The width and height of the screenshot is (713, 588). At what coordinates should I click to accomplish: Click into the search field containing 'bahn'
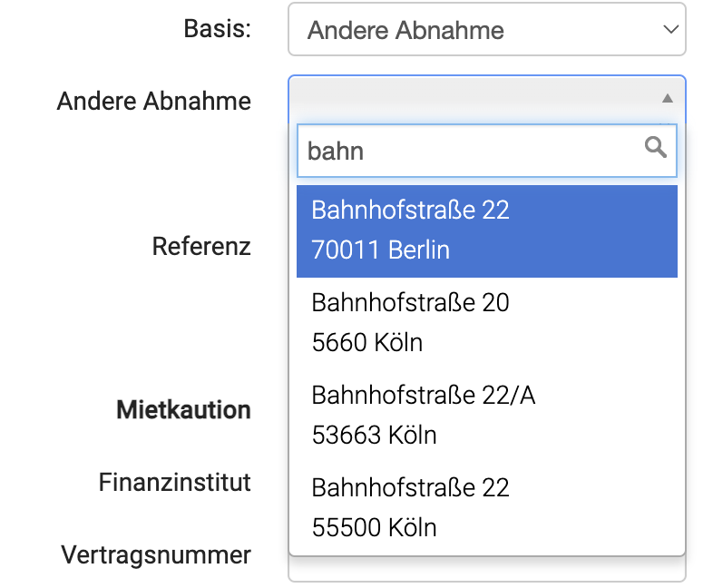point(472,151)
